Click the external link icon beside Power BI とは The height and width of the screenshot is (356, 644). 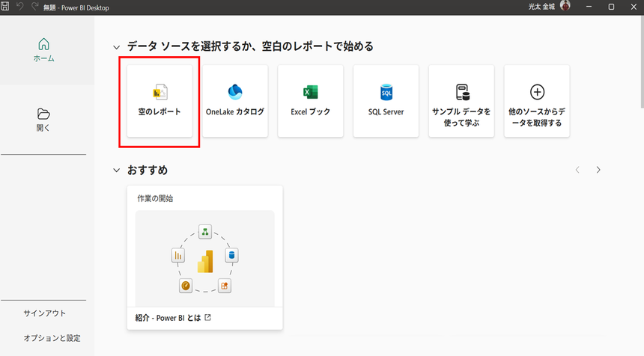[x=208, y=317]
